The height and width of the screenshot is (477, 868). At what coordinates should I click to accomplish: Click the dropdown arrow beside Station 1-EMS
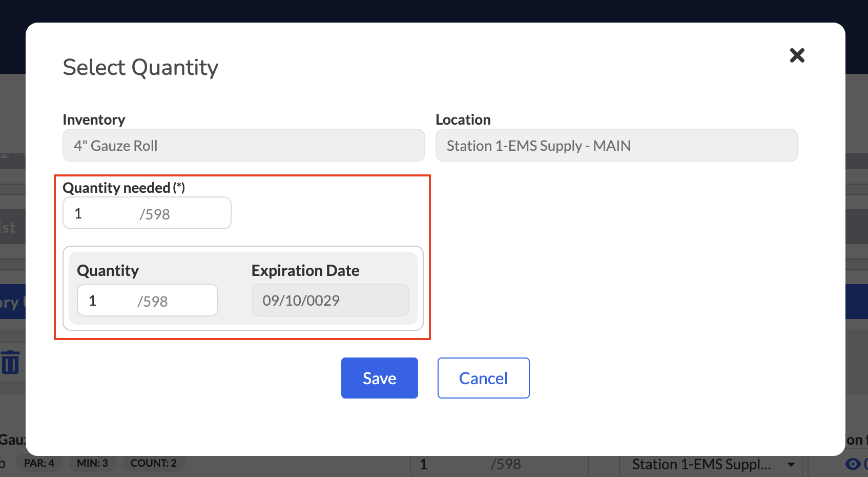point(791,465)
